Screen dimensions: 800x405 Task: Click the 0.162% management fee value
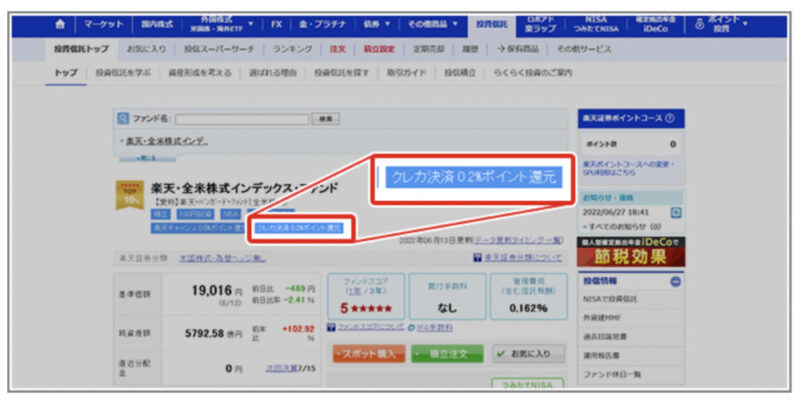[x=528, y=308]
